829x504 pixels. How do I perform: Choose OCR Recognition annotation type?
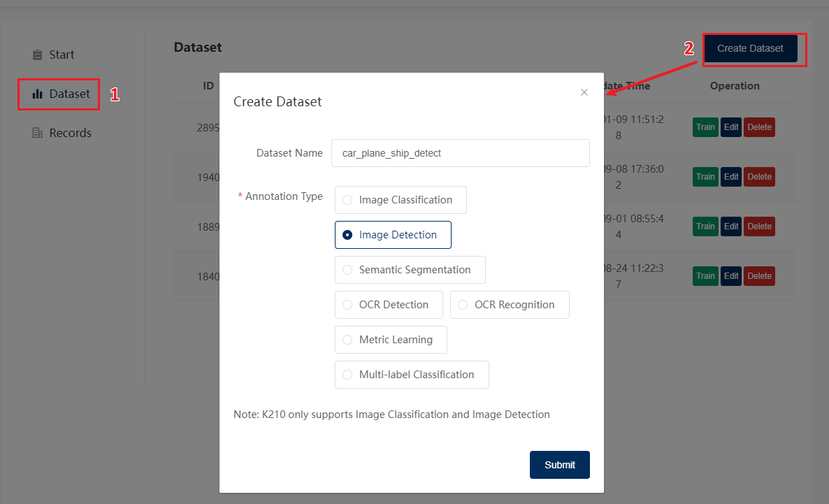[x=510, y=305]
